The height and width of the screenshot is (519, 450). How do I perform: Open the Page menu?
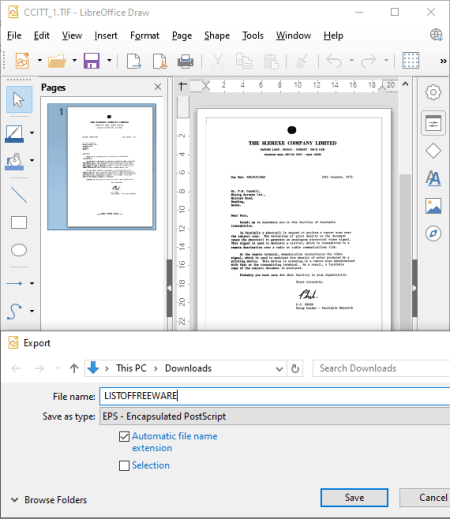182,35
